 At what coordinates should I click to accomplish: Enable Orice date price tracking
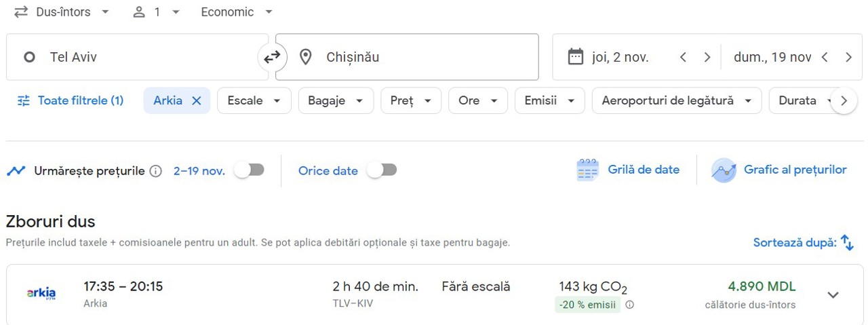pyautogui.click(x=382, y=170)
